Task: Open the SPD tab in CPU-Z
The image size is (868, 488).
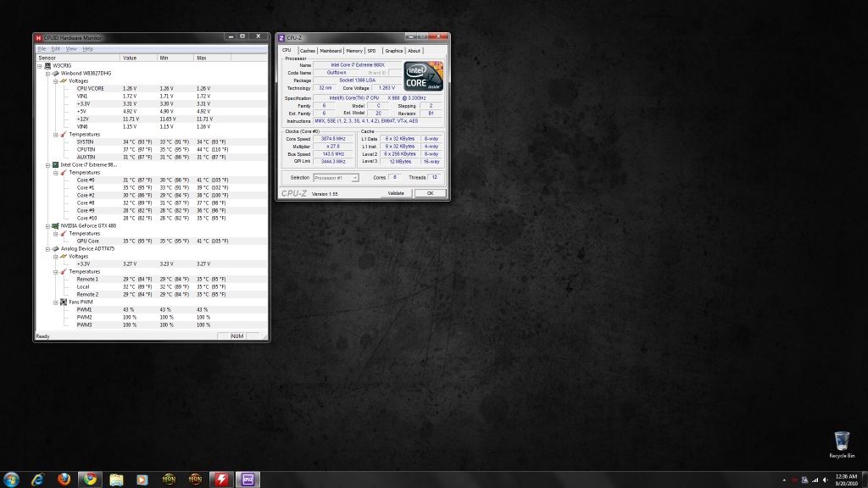Action: (x=371, y=51)
